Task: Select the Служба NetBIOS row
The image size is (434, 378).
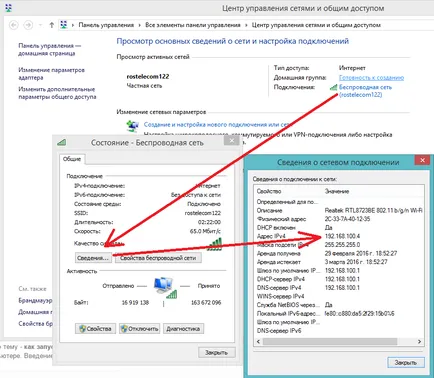Action: point(339,305)
